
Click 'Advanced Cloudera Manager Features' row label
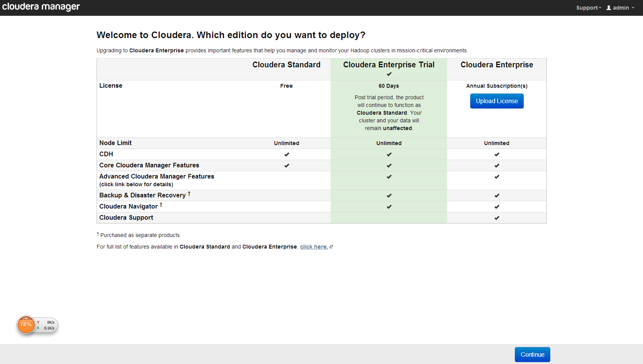click(157, 176)
